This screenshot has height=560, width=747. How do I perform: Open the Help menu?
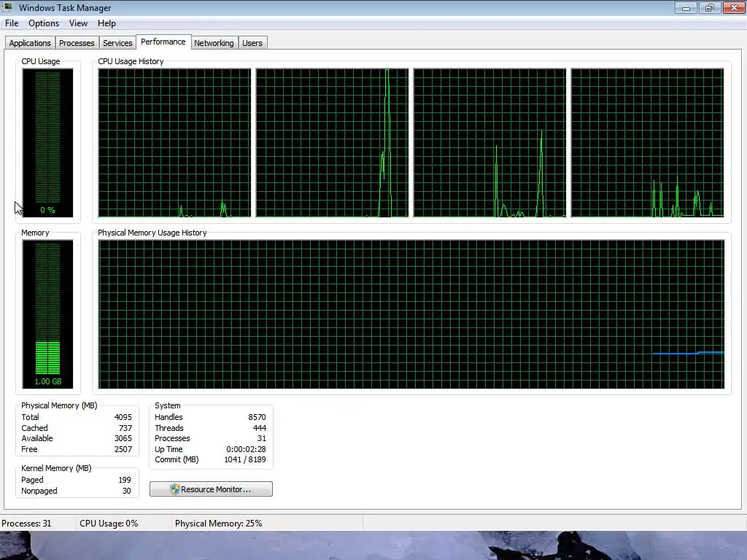point(107,23)
